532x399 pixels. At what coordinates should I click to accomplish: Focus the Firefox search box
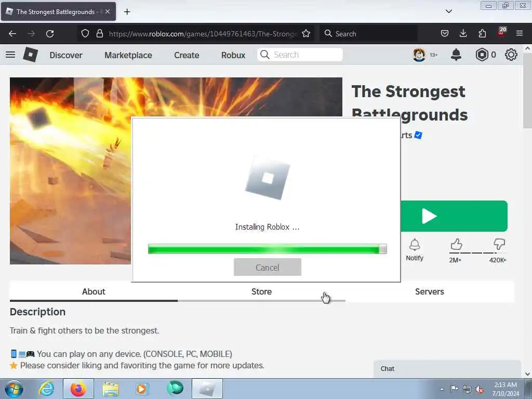pos(368,34)
